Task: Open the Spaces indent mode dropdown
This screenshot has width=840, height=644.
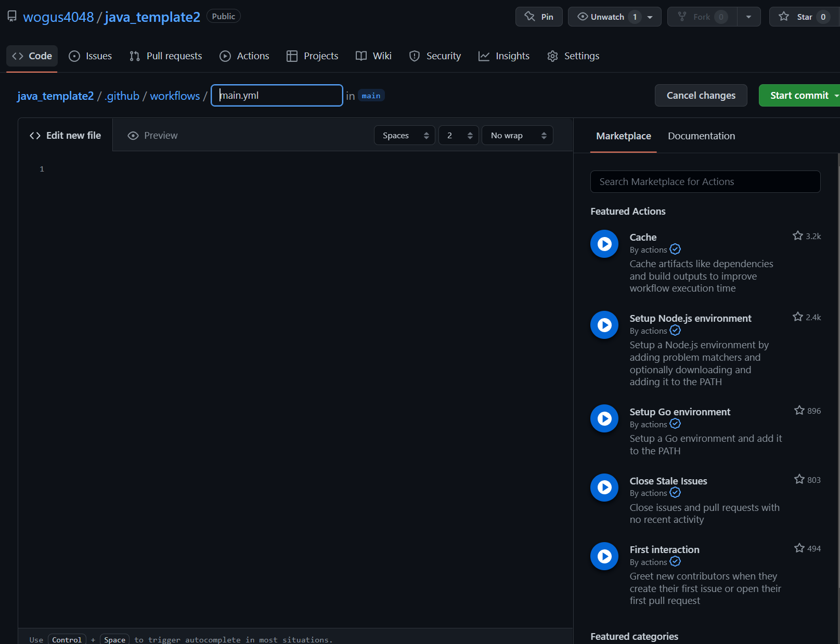Action: [x=404, y=135]
